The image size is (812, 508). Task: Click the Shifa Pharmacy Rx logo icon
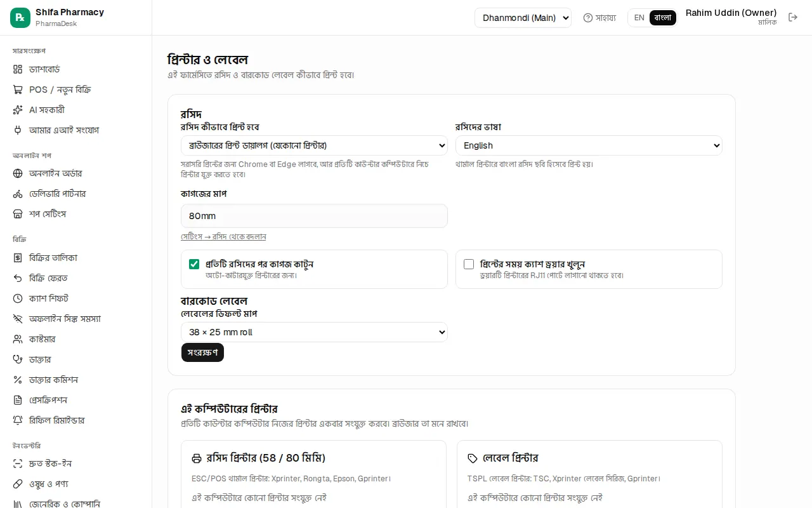20,18
